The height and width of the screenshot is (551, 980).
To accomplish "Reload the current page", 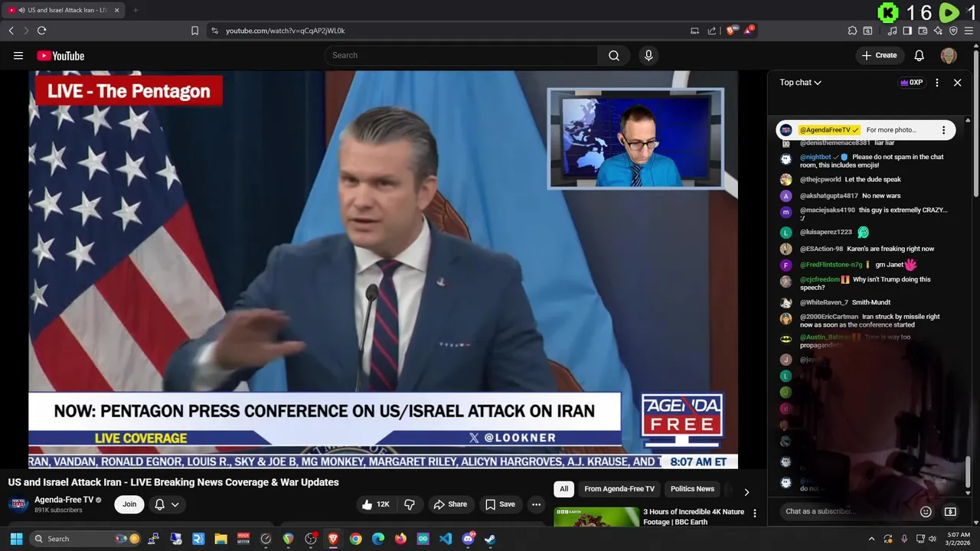I will pyautogui.click(x=41, y=31).
